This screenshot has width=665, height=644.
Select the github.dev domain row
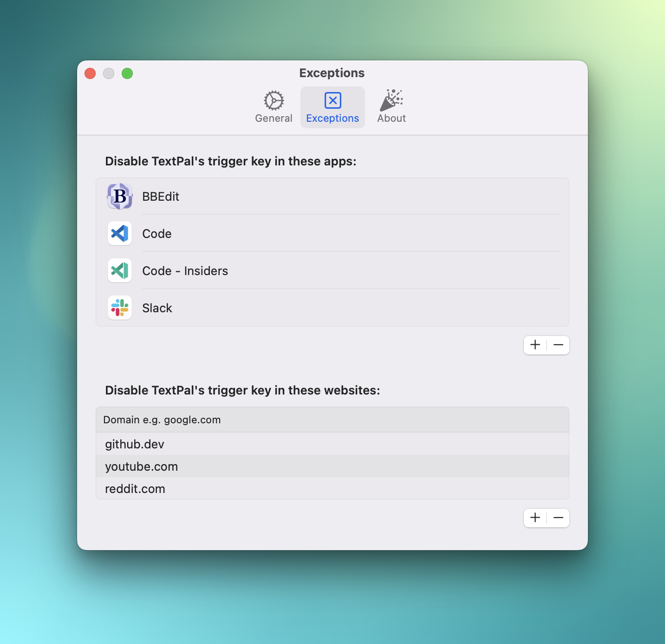(135, 444)
